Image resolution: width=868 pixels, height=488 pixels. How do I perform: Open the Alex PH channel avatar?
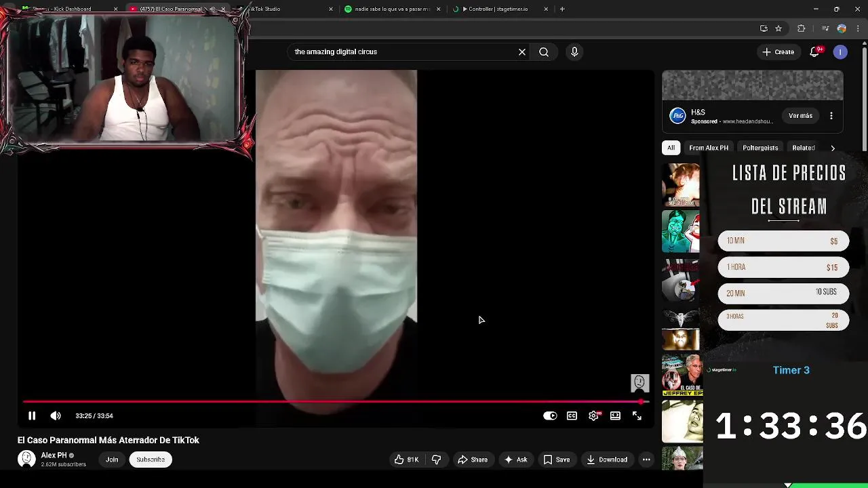coord(26,459)
